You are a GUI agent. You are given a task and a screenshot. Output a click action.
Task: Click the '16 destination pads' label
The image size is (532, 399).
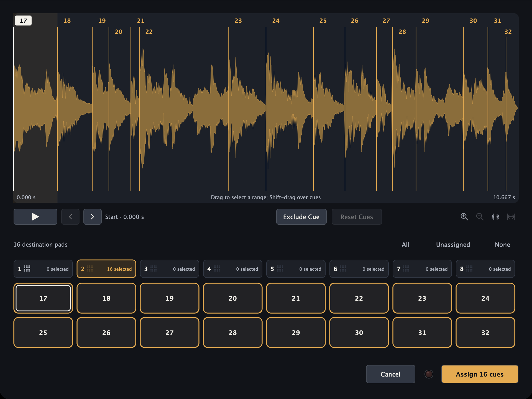pos(40,244)
